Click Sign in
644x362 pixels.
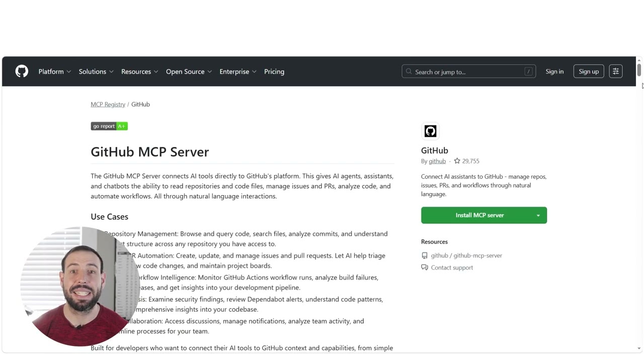tap(554, 71)
